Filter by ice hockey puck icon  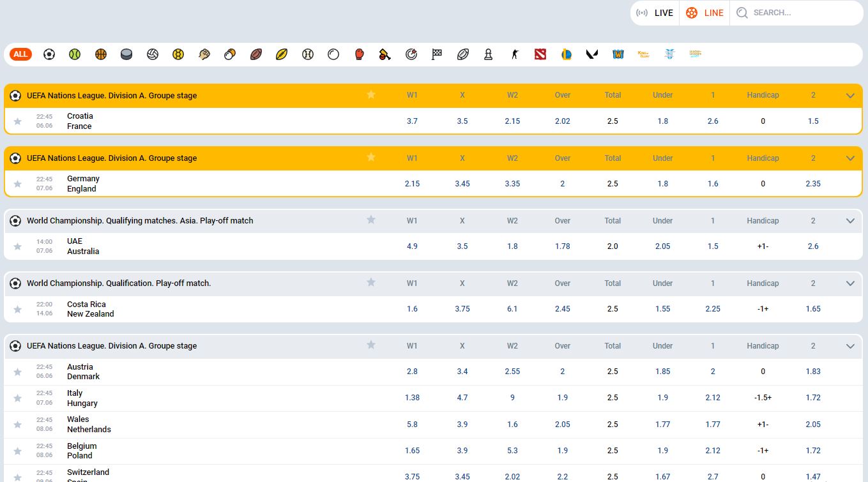[x=126, y=54]
